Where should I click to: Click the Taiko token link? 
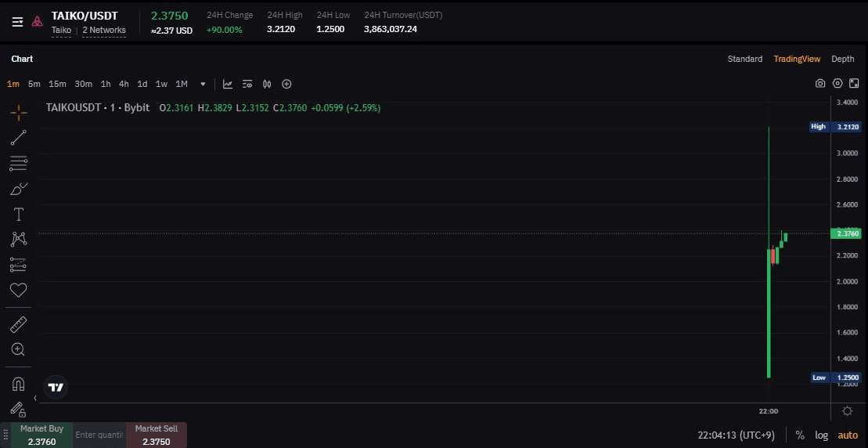pyautogui.click(x=62, y=31)
